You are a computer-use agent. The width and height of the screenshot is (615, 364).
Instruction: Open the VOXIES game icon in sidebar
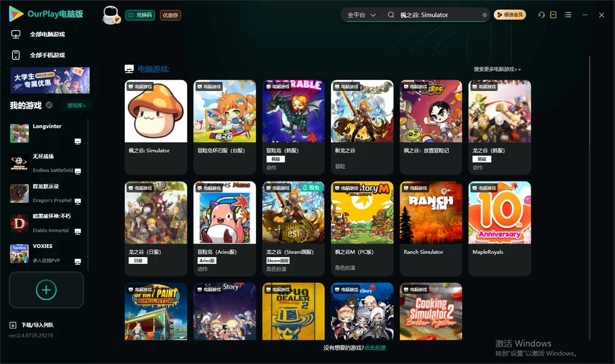(x=19, y=253)
